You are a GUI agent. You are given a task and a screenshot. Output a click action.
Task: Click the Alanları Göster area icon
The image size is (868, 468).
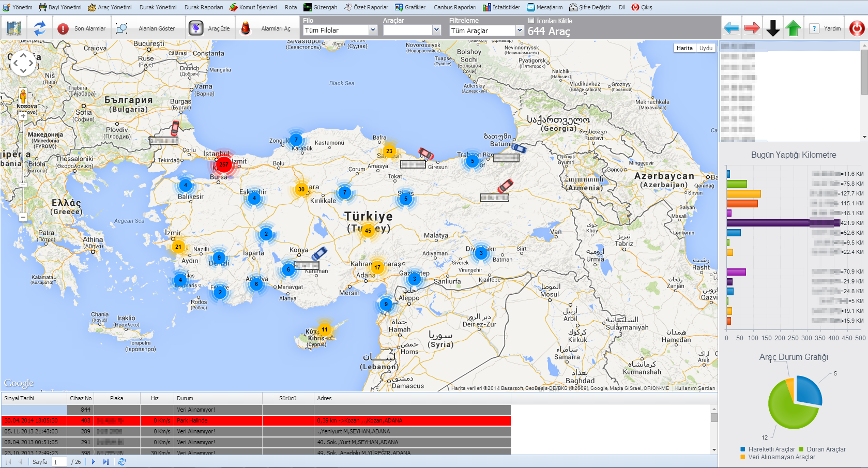pyautogui.click(x=122, y=28)
